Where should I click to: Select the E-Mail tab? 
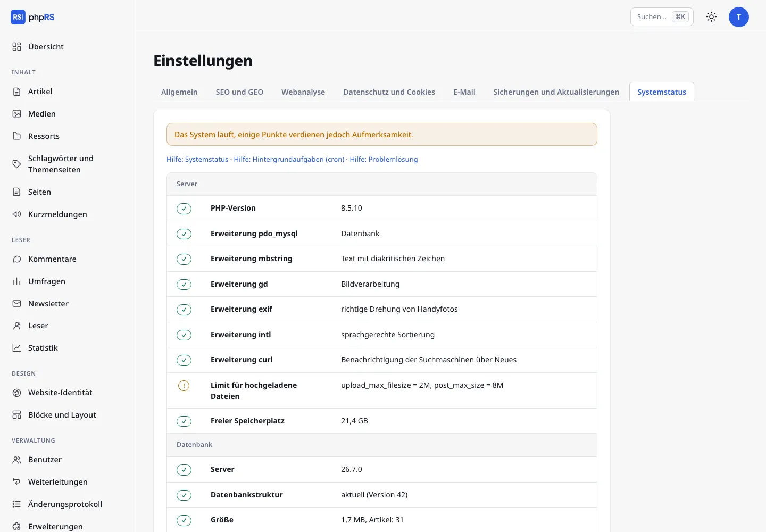464,92
